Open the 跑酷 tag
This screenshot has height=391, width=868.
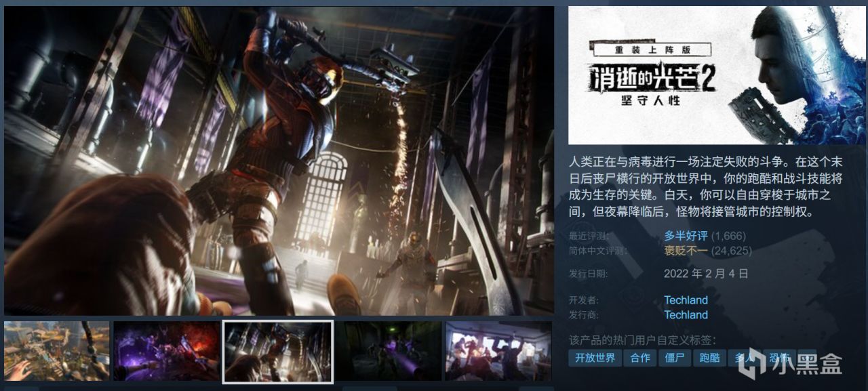[708, 358]
